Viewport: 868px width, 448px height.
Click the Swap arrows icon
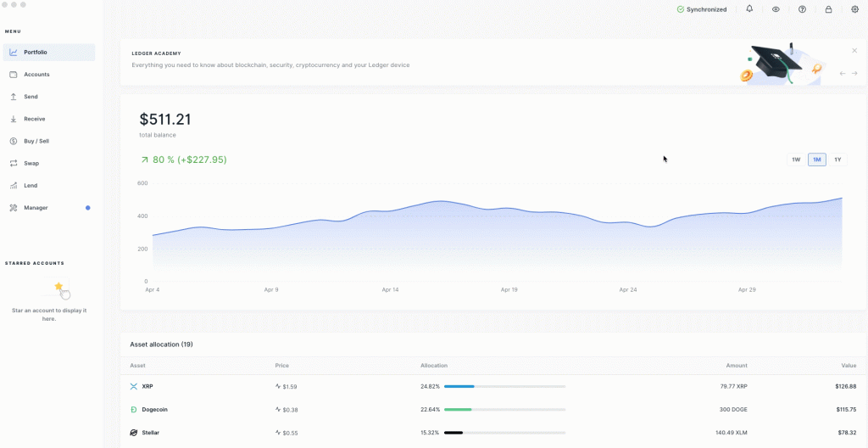pos(14,163)
